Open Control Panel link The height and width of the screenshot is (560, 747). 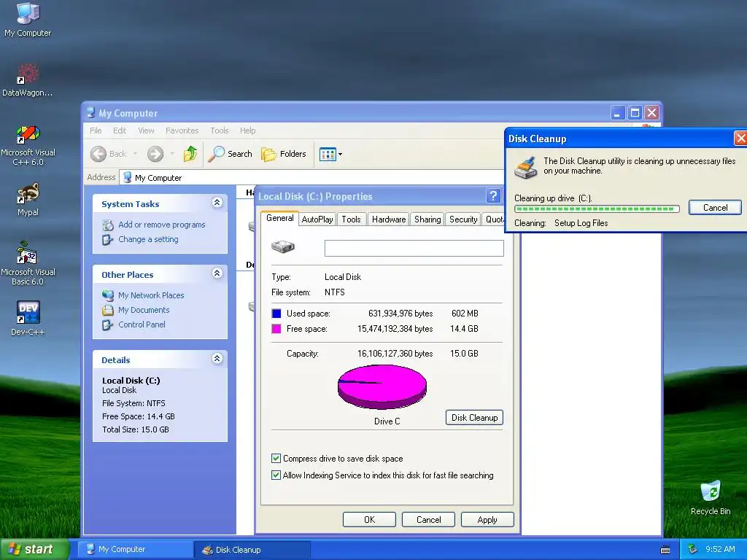click(142, 324)
